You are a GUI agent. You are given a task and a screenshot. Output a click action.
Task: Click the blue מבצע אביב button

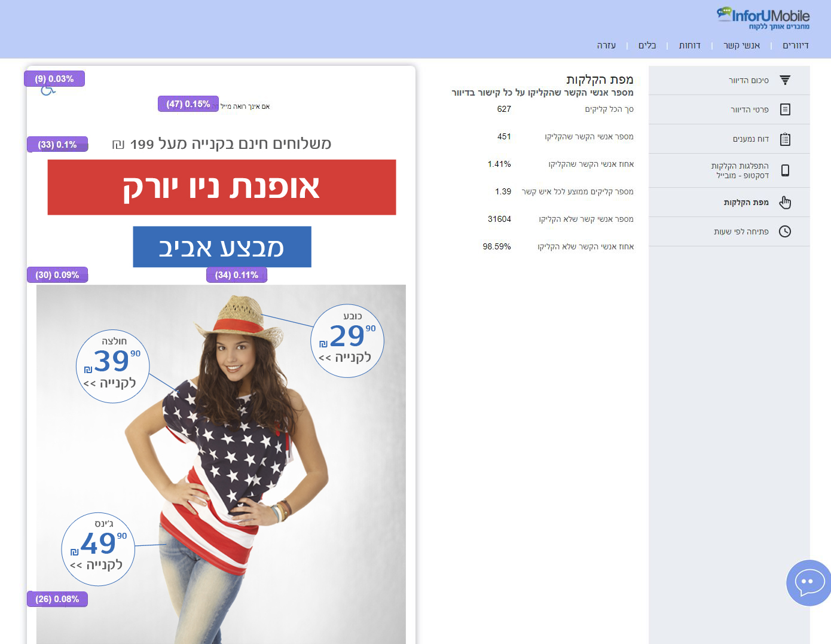tap(222, 247)
